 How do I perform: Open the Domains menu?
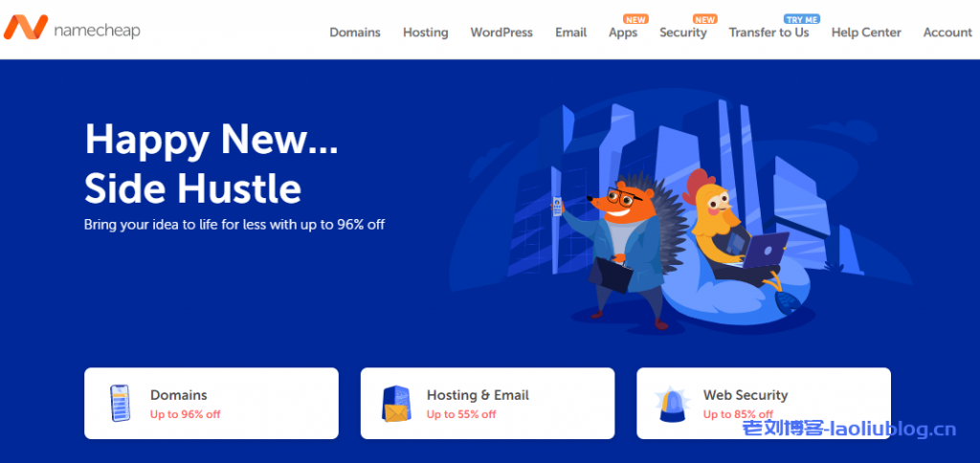click(x=355, y=33)
